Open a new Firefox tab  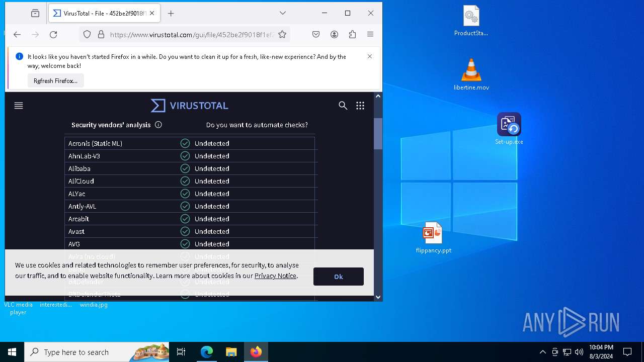pyautogui.click(x=171, y=14)
